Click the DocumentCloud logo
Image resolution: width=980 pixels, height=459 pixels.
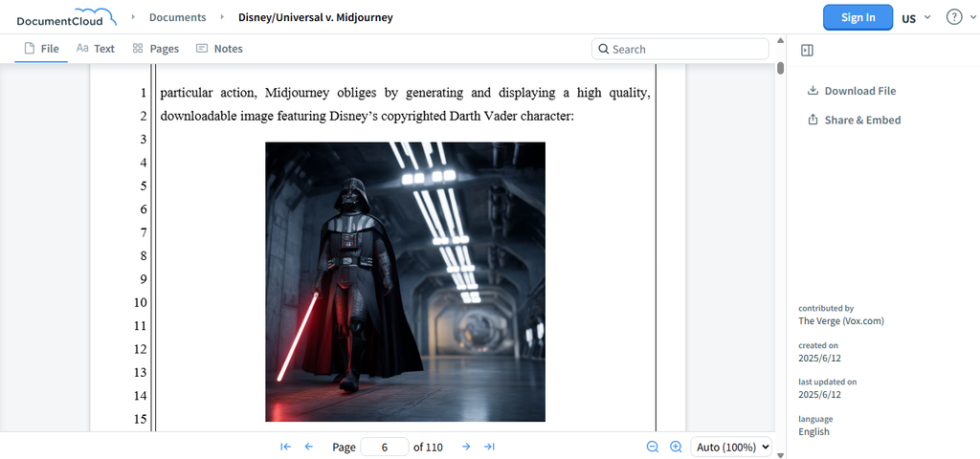click(66, 17)
